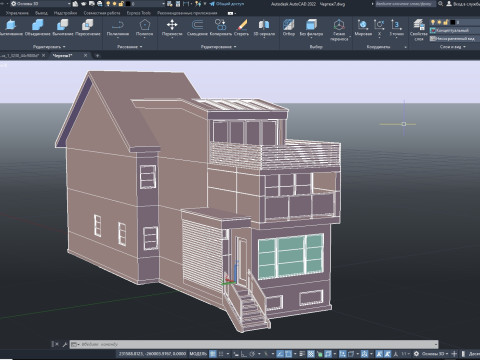Viewport: 480px width, 360px height.
Task: Expand the Редактирование modify panel
Action: 218,47
